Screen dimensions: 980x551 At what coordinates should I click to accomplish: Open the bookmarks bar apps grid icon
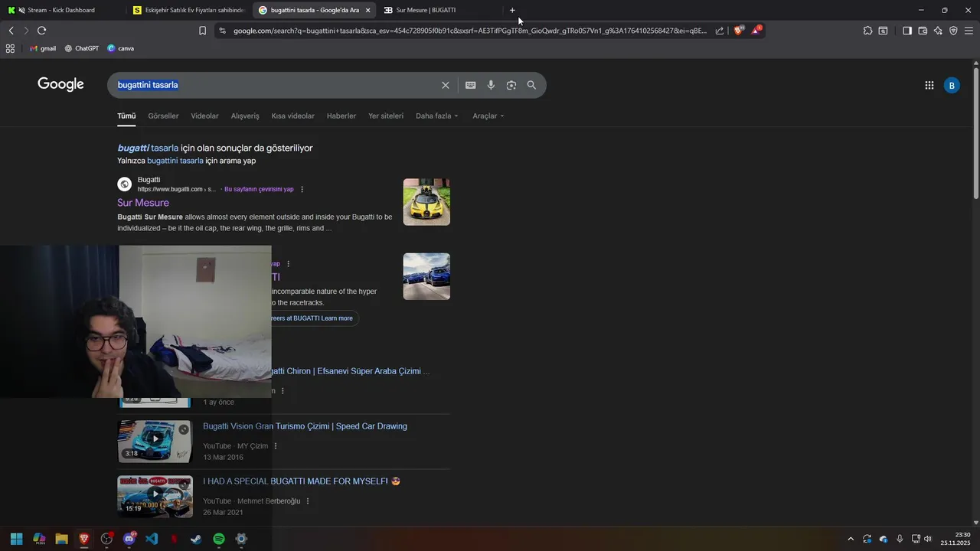pyautogui.click(x=10, y=48)
